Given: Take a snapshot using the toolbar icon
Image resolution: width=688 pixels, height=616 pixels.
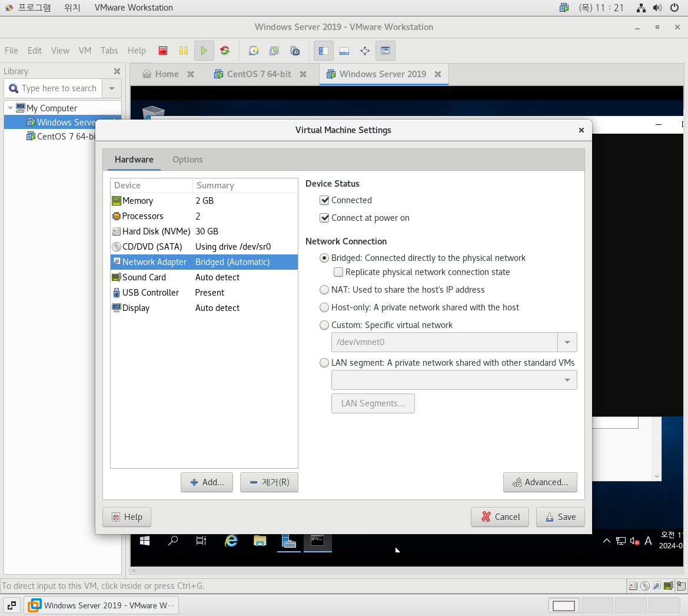Looking at the screenshot, I should tap(254, 51).
